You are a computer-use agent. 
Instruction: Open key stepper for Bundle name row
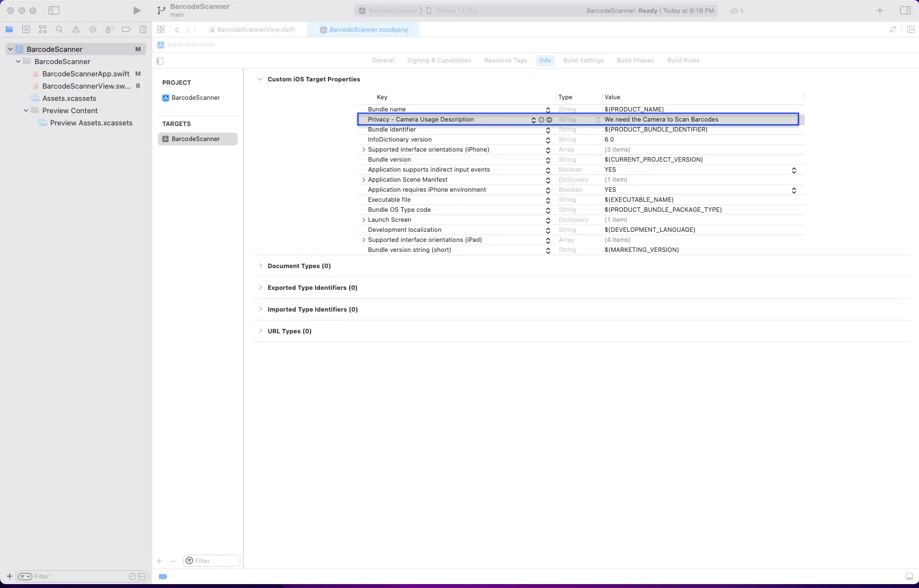tap(548, 110)
